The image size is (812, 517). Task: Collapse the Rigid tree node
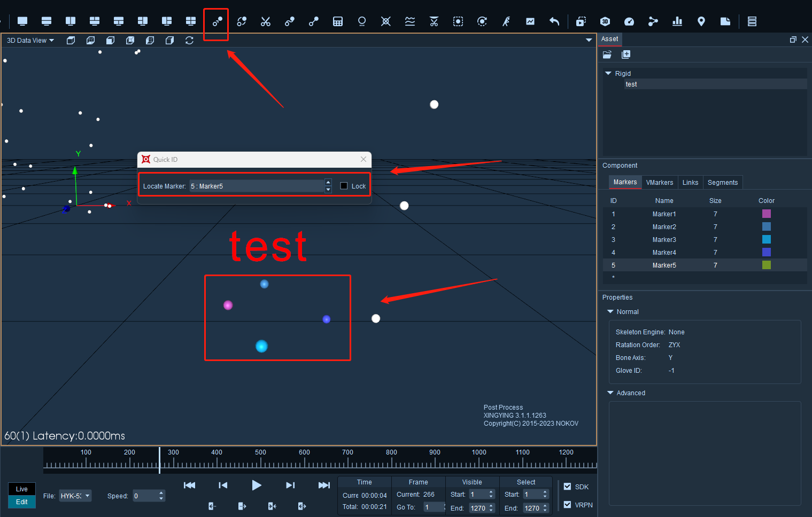point(608,73)
